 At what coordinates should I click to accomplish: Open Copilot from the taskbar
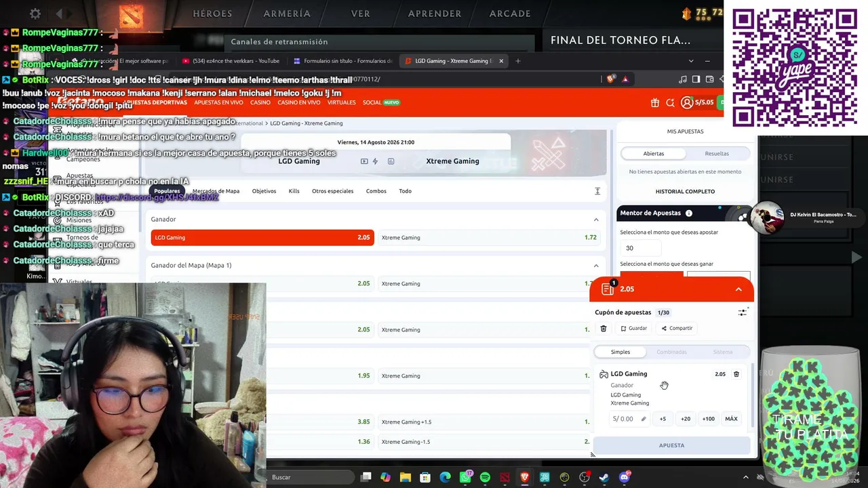tap(385, 477)
